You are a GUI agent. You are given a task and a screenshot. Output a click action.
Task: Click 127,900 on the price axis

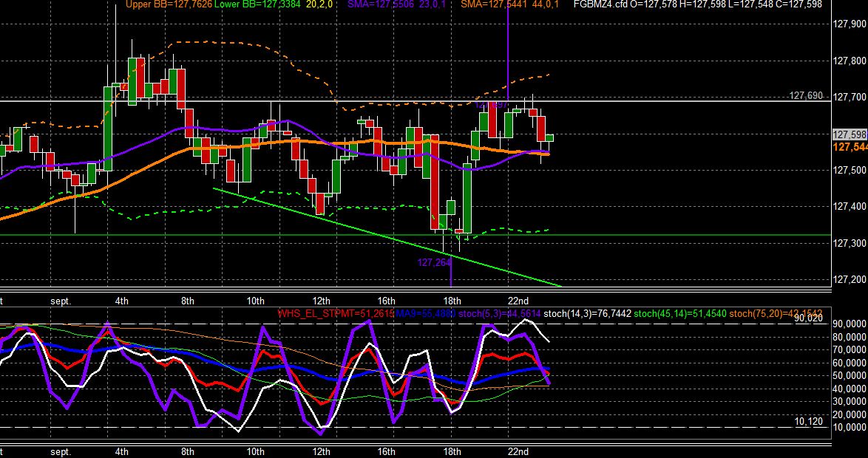click(850, 24)
